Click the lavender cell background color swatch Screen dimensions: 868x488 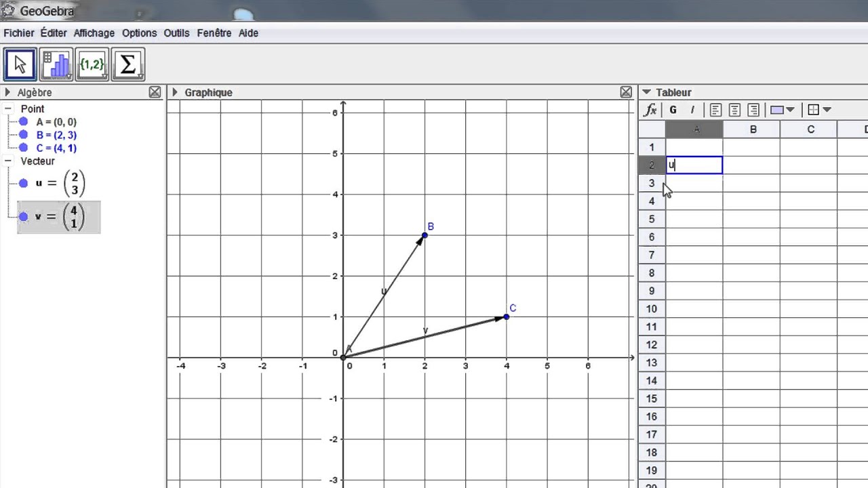coord(777,110)
